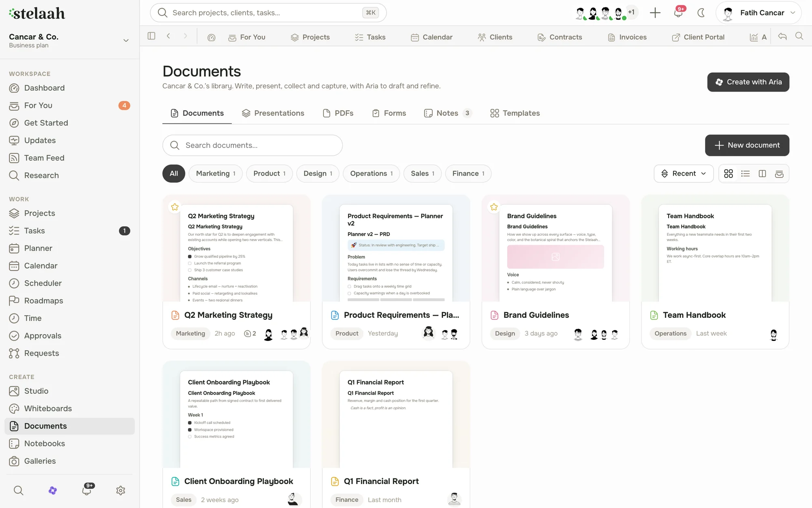Click the search magnifier in top nav bar
Image resolution: width=812 pixels, height=508 pixels.
tap(799, 36)
